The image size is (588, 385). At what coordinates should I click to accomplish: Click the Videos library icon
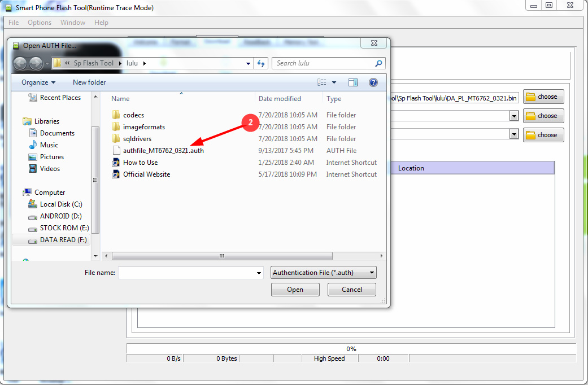33,169
